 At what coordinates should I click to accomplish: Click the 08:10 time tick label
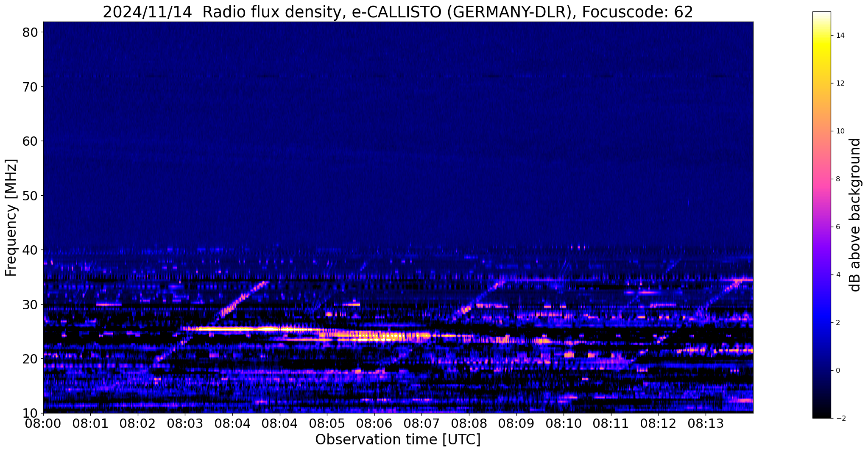click(x=564, y=424)
